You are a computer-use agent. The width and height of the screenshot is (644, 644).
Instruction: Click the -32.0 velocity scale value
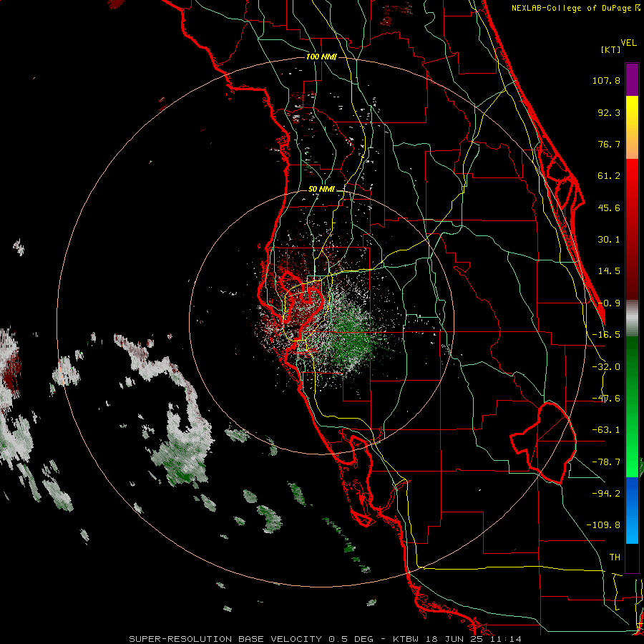tap(606, 367)
